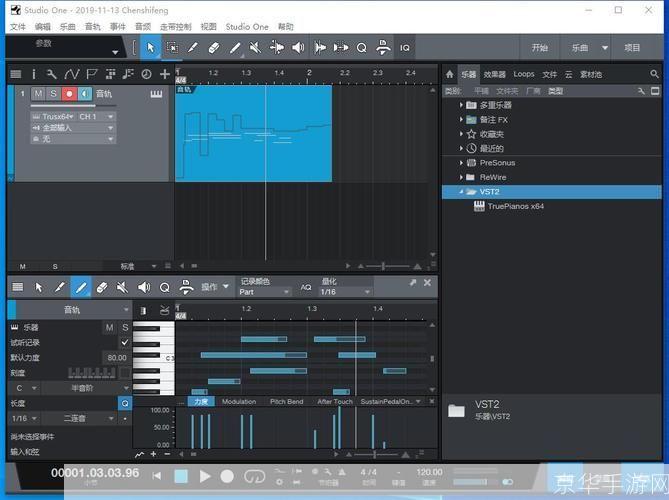Show automation with the curve icon
Viewport: 669px width, 500px height.
tap(71, 74)
